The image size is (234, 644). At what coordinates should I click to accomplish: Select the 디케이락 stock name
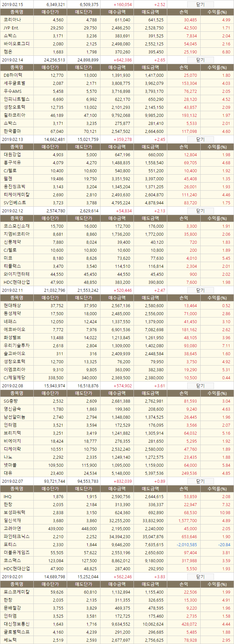[12, 449]
